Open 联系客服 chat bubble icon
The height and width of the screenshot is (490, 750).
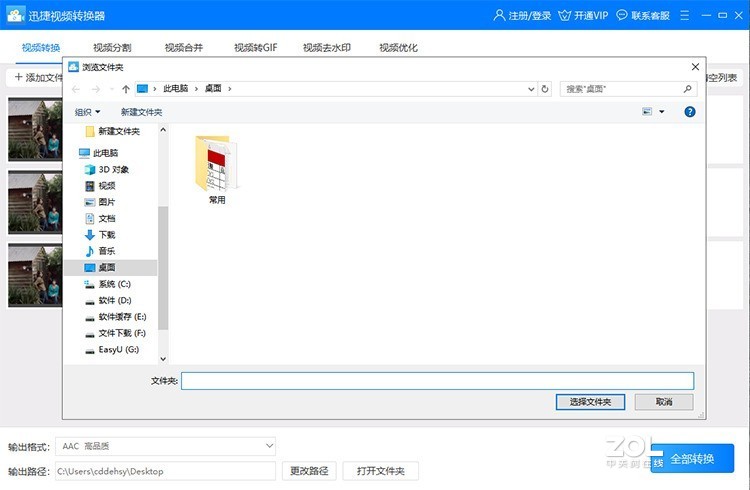click(621, 15)
